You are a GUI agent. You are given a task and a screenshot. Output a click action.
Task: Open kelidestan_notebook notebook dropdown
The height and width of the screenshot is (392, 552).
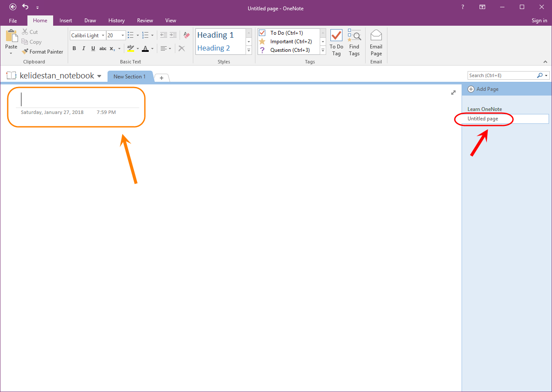click(x=99, y=76)
